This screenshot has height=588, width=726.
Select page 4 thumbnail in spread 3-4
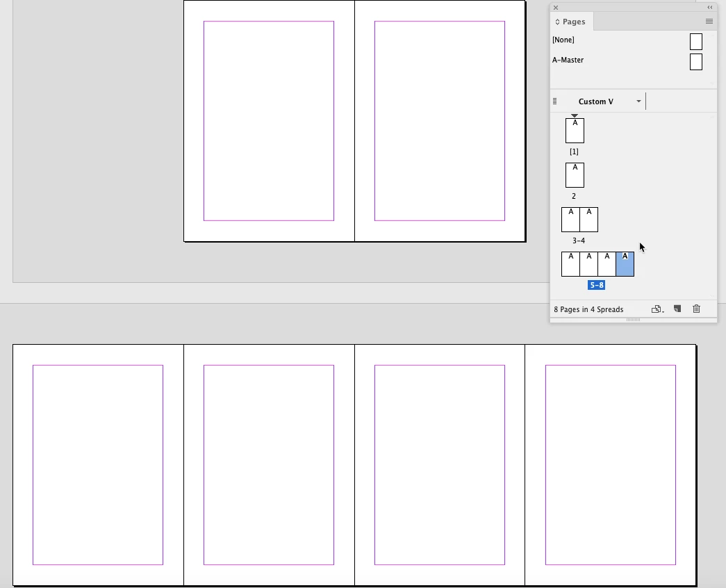[x=589, y=220]
